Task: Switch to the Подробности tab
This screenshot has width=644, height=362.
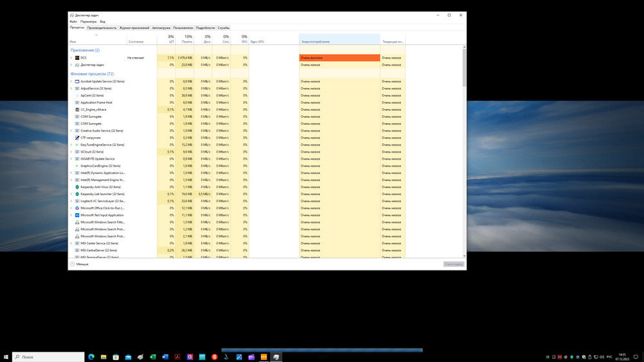Action: (205, 28)
